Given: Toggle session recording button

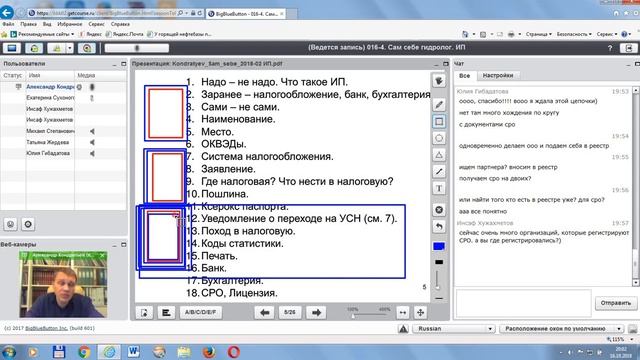Looking at the screenshot, I should (87, 48).
